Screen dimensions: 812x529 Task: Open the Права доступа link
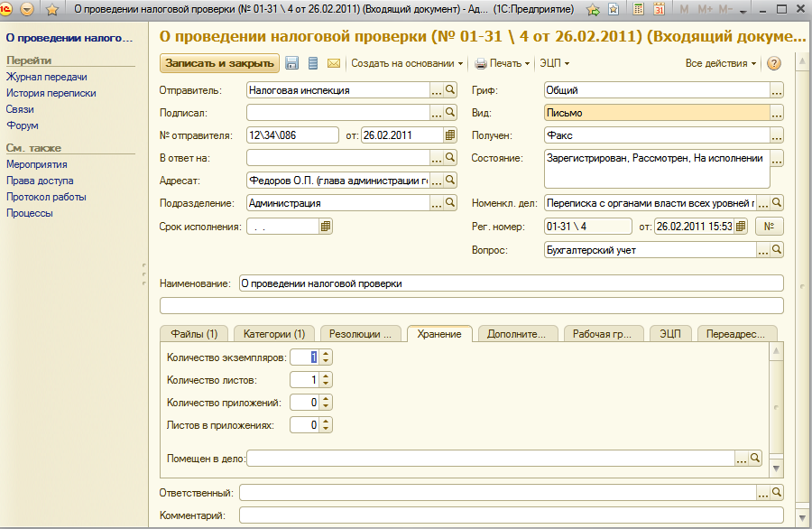40,181
